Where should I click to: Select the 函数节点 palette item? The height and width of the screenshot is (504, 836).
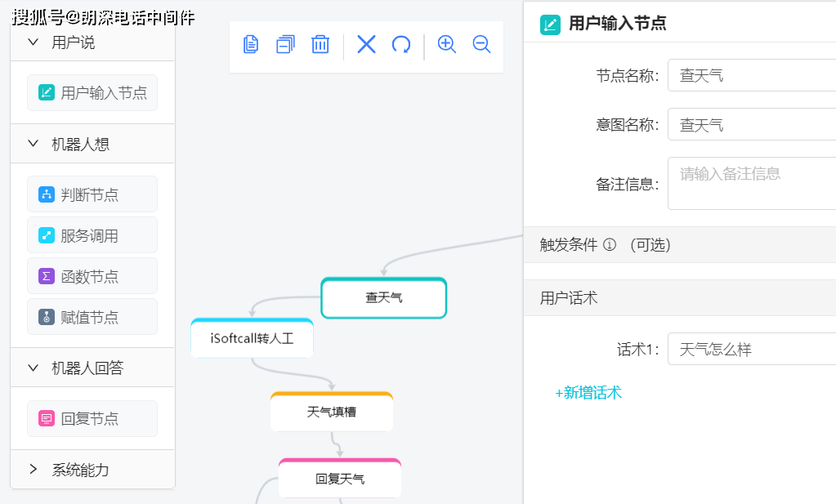click(92, 276)
